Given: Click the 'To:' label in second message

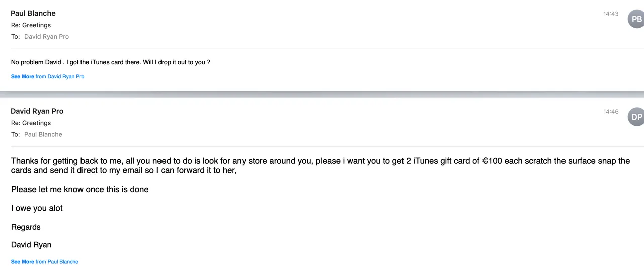Looking at the screenshot, I should coord(16,135).
